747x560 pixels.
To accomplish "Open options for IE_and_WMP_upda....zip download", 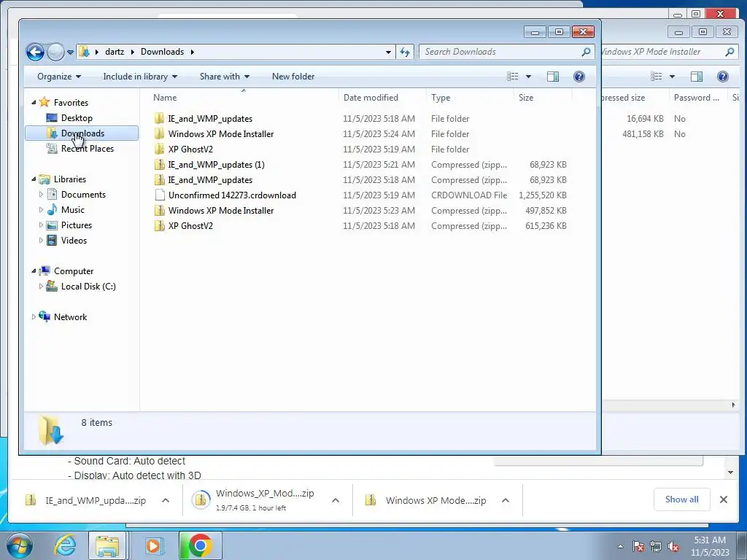I will 166,500.
